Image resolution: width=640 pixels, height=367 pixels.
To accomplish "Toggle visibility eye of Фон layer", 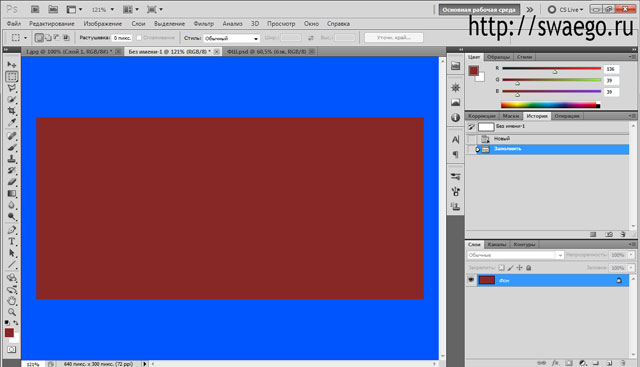I will 471,280.
